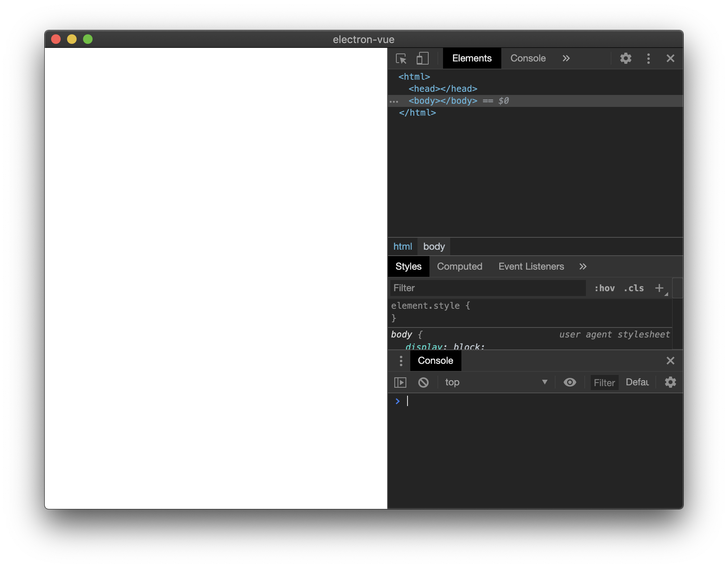
Task: Show more DevTools panels chevron
Action: [x=566, y=58]
